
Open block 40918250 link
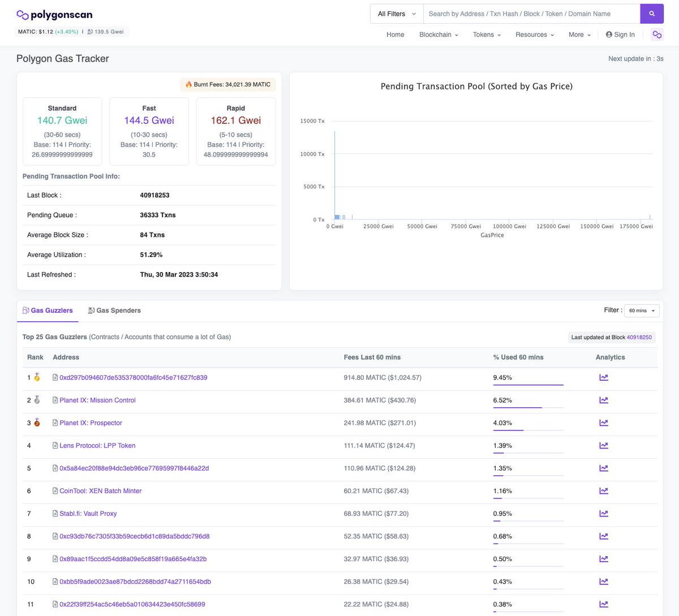point(639,337)
